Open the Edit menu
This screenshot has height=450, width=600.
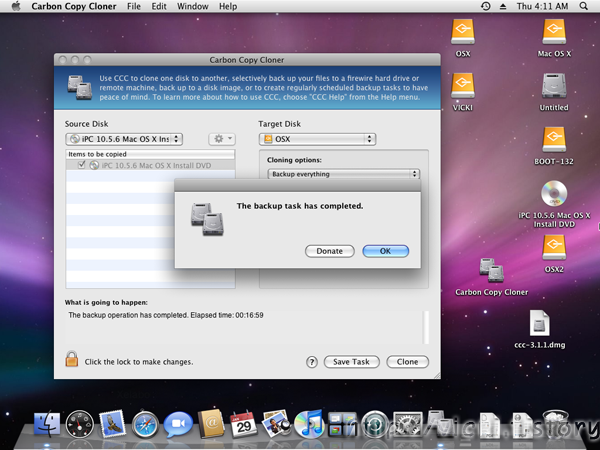(159, 7)
